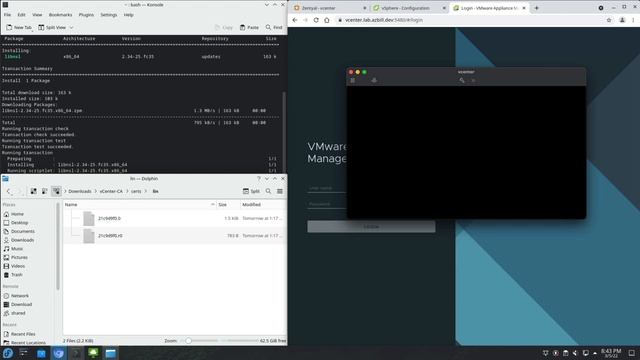Screen dimensions: 640x360
Task: Click the Copy button in Konsole
Action: tap(224, 27)
